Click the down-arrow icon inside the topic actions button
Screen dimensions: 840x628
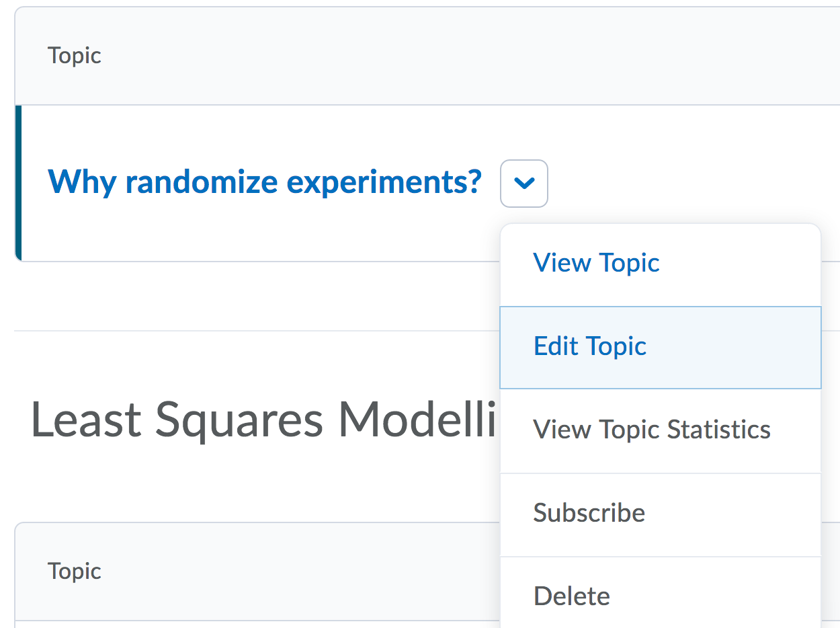[x=524, y=183]
